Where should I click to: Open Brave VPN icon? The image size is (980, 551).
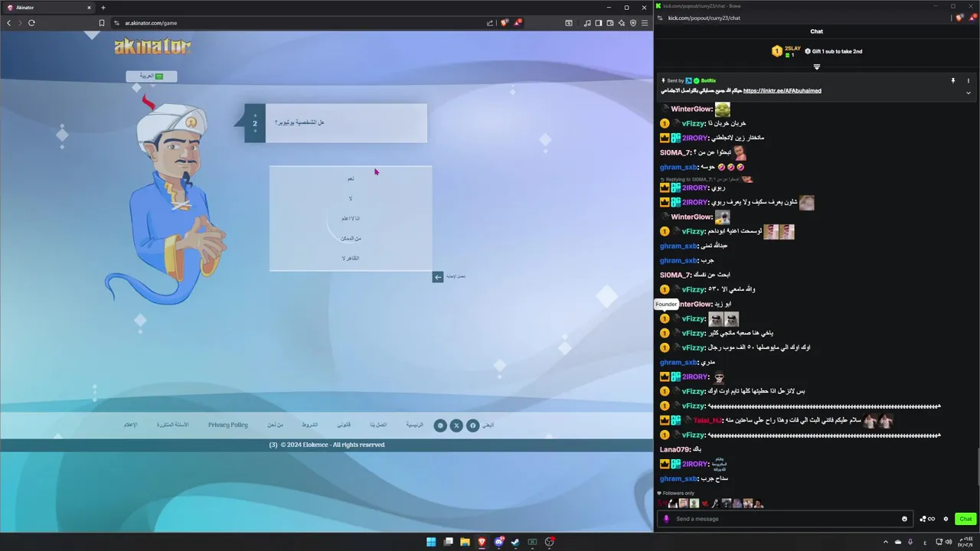633,23
